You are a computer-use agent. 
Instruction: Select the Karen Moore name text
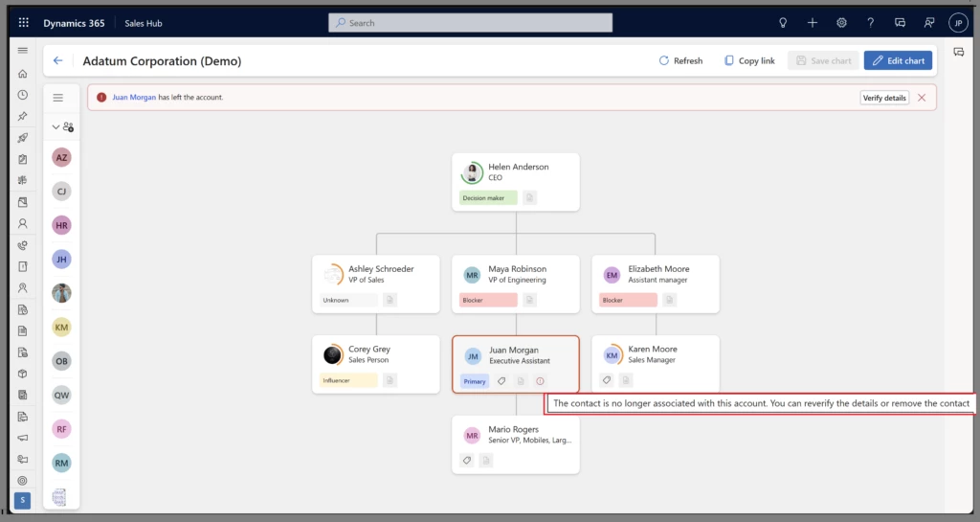click(x=653, y=349)
